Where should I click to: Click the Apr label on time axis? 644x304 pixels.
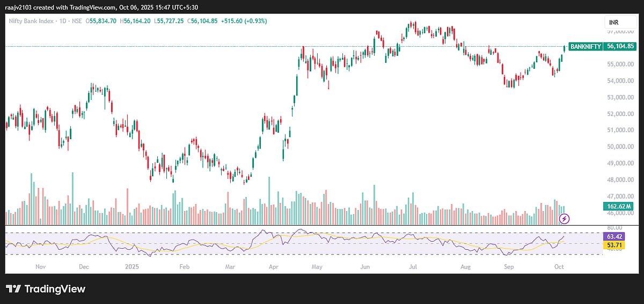point(273,266)
